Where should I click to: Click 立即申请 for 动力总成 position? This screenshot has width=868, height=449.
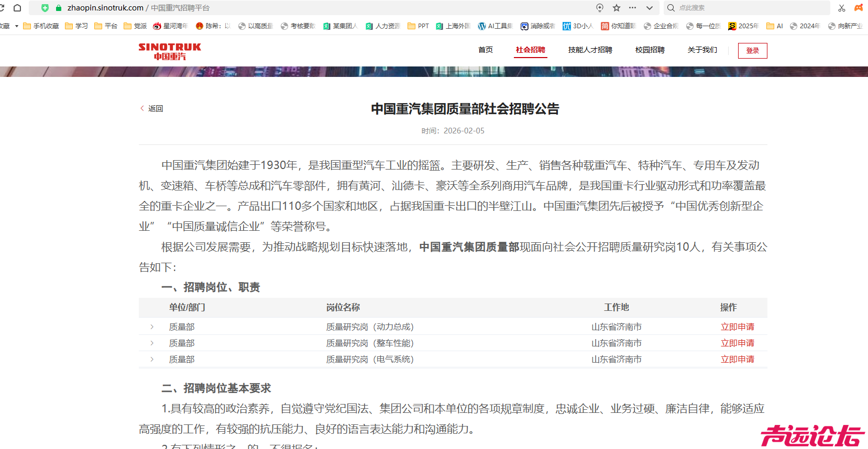click(x=738, y=327)
